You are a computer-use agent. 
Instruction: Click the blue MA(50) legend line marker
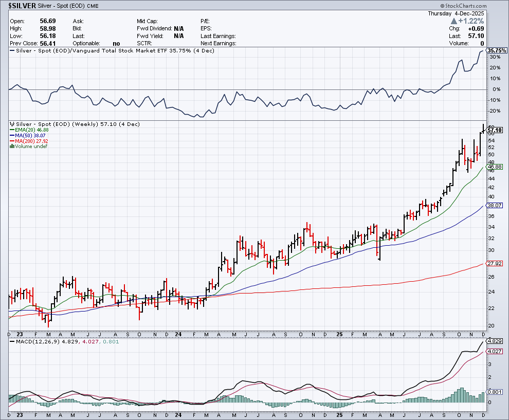[x=11, y=136]
